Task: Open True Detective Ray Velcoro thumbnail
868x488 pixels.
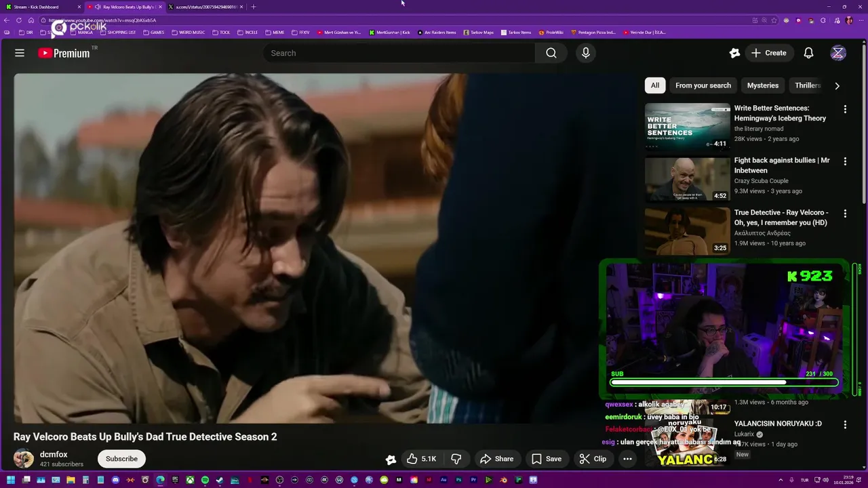Action: pos(688,231)
